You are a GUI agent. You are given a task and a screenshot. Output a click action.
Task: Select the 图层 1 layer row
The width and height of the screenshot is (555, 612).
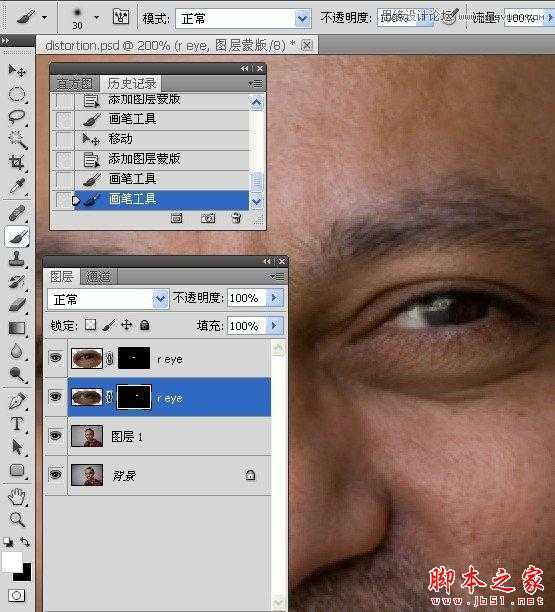pyautogui.click(x=158, y=436)
